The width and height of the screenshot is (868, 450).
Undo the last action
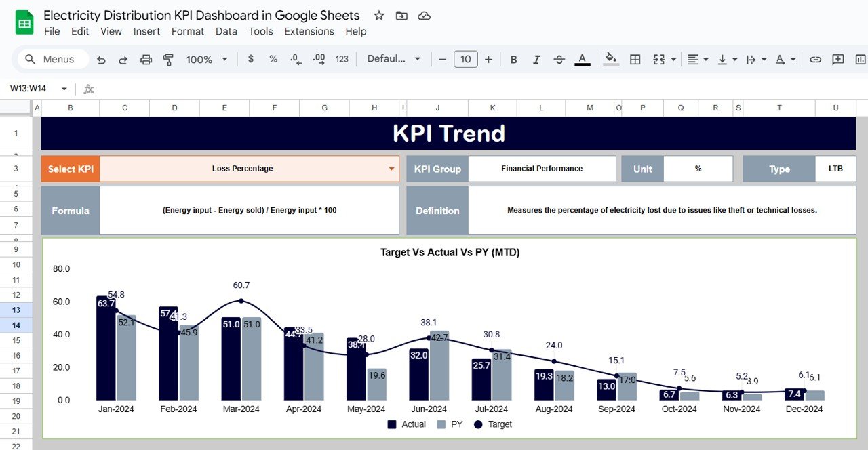(x=101, y=59)
